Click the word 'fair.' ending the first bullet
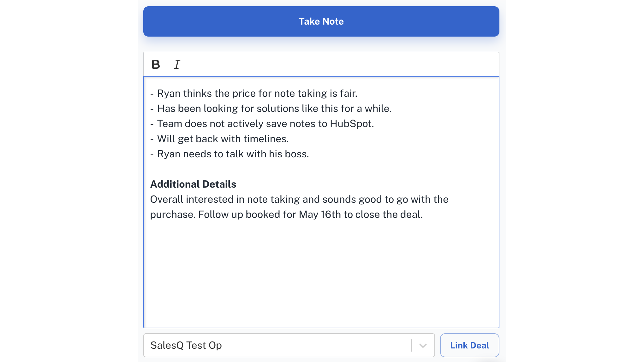The width and height of the screenshot is (644, 362). [349, 94]
